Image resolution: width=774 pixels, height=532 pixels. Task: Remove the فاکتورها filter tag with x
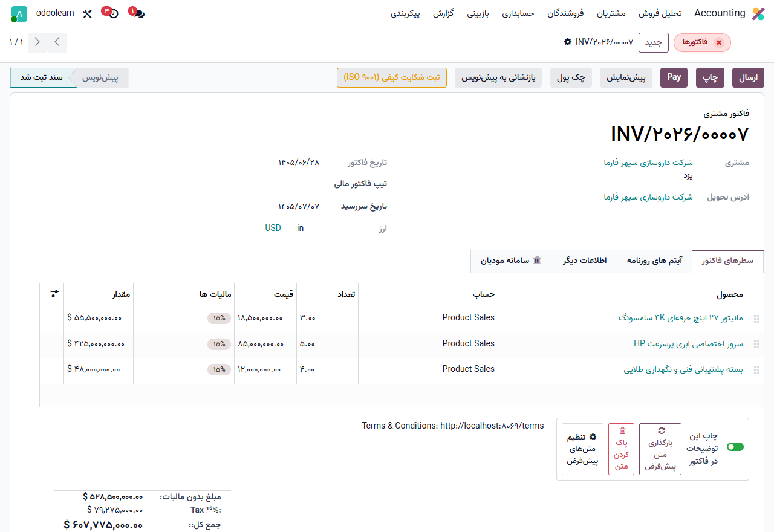pos(718,42)
